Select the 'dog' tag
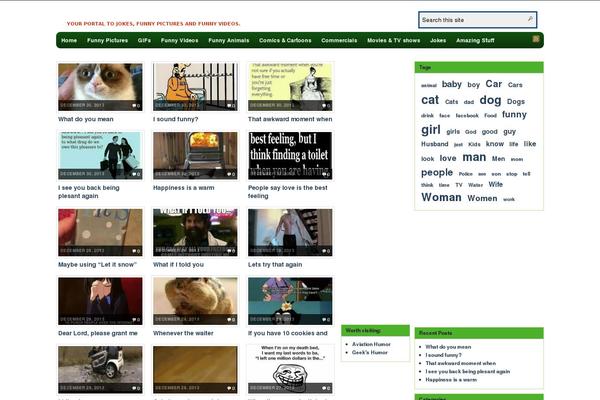This screenshot has height=400, width=600. click(490, 100)
